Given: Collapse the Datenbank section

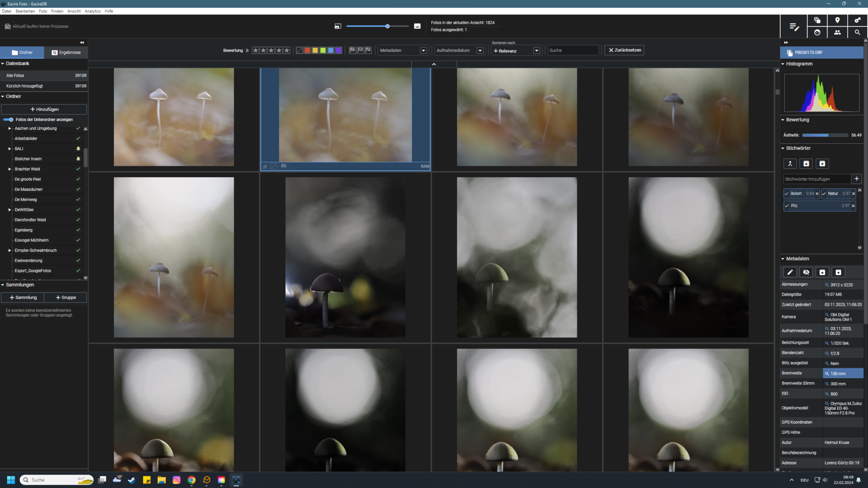Looking at the screenshot, I should pyautogui.click(x=3, y=64).
